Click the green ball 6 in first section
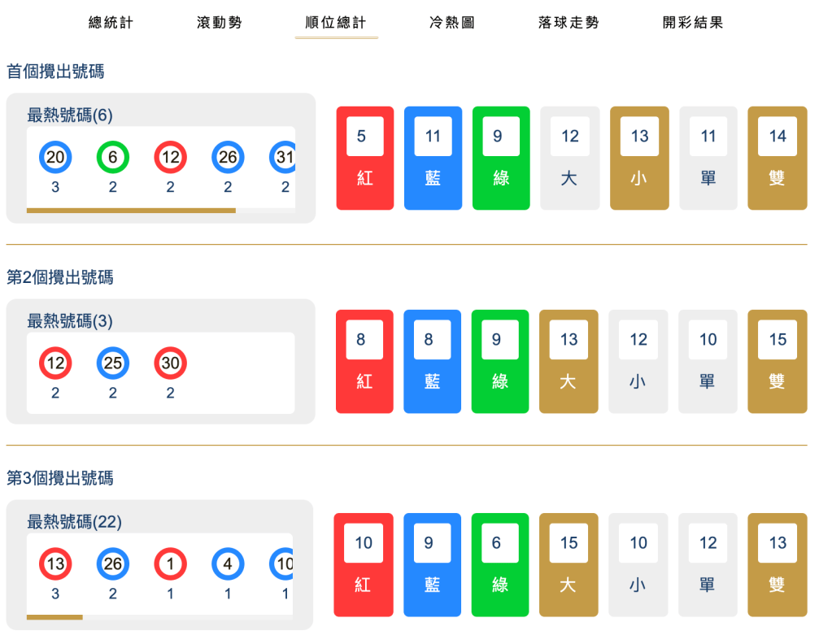 [112, 157]
